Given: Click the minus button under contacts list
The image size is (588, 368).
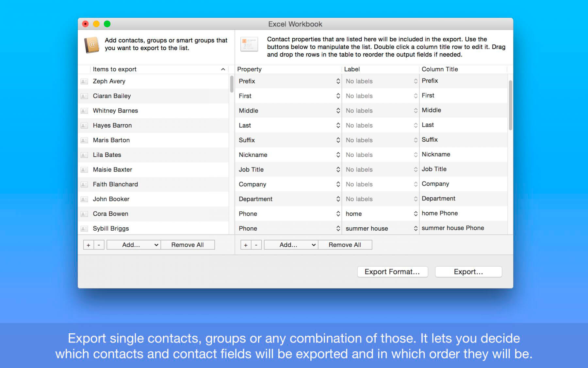Looking at the screenshot, I should pyautogui.click(x=99, y=245).
